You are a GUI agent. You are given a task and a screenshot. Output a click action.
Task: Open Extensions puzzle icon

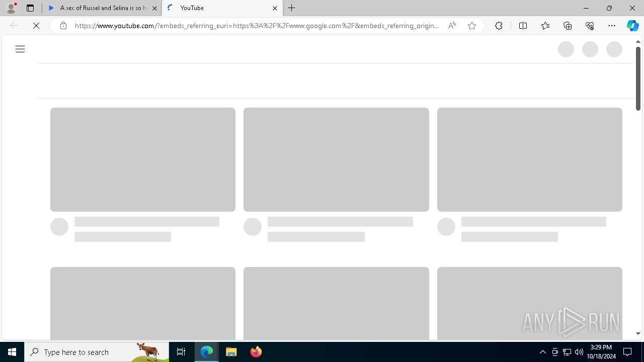coord(499,26)
